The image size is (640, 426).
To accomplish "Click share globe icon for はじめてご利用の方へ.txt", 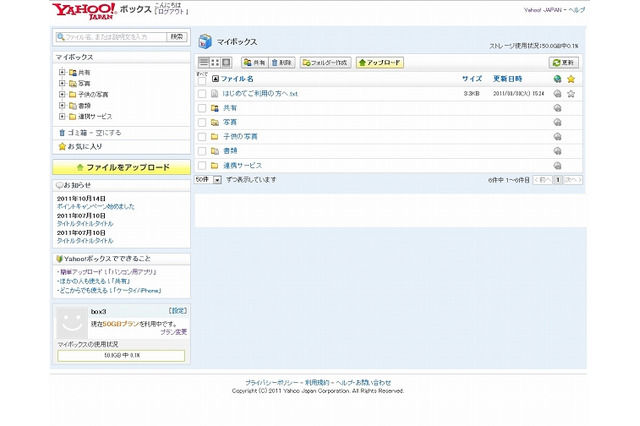I will (x=557, y=94).
